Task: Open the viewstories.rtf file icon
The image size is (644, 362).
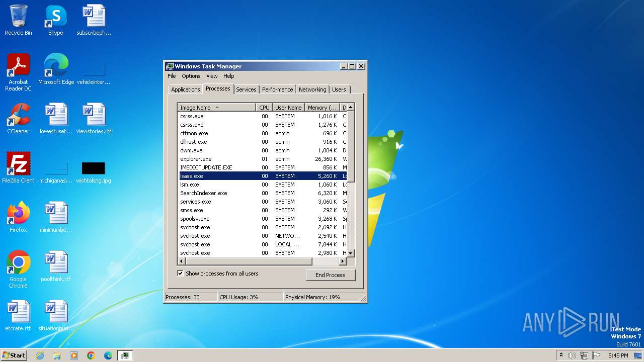Action: pos(94,119)
